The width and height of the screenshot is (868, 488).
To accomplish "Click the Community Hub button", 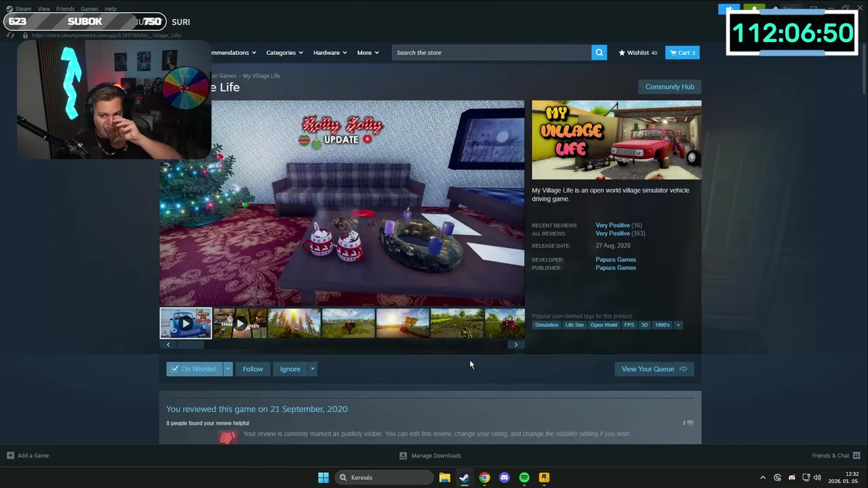I will point(669,87).
